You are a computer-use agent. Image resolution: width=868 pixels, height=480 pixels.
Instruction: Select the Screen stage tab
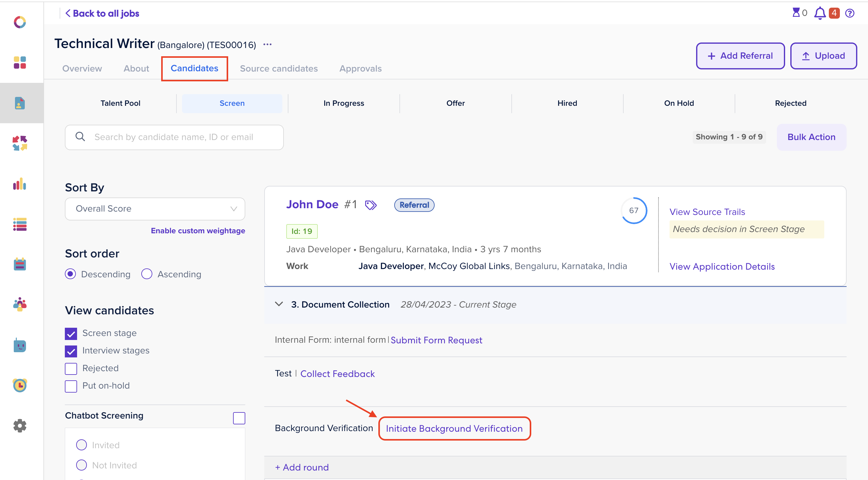232,103
